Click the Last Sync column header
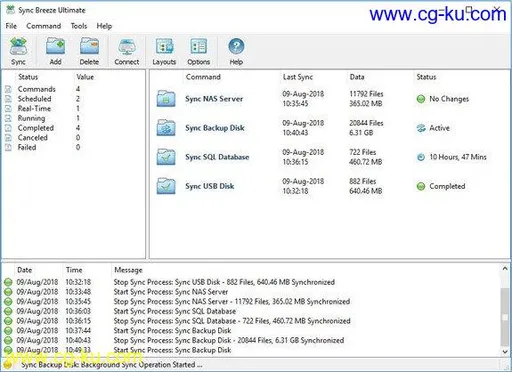 (298, 77)
